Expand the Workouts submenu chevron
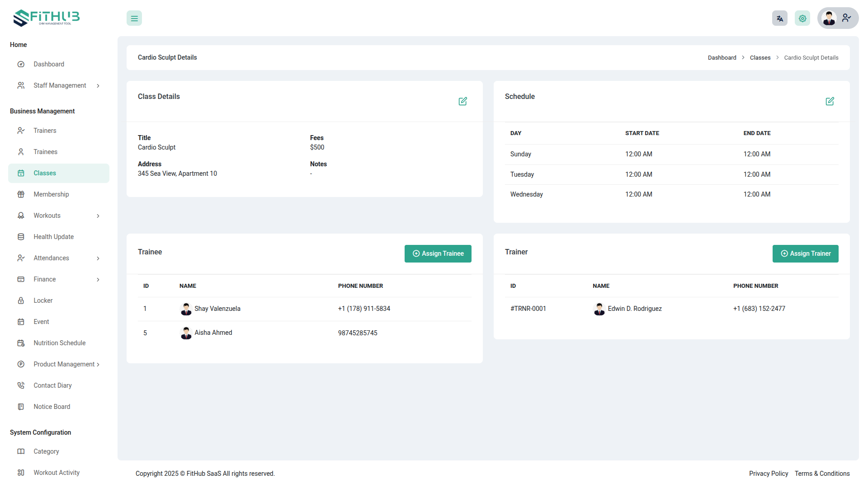This screenshot has width=868, height=488. pos(98,216)
